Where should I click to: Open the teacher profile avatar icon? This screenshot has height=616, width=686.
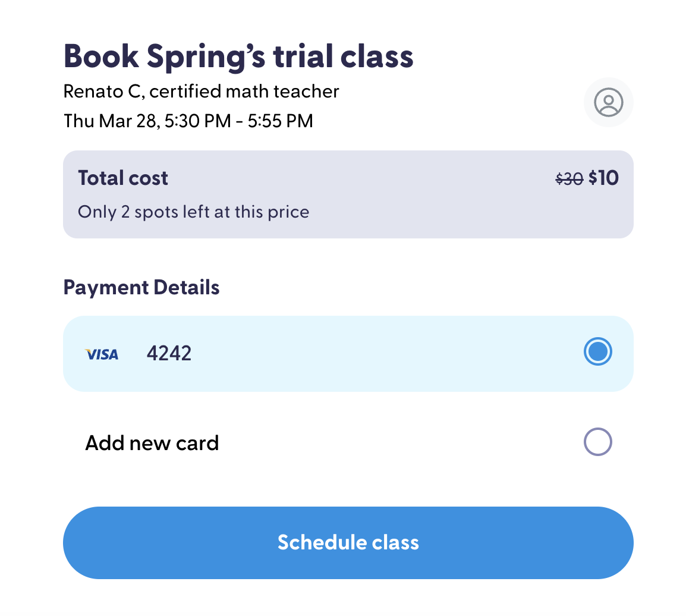coord(609,102)
